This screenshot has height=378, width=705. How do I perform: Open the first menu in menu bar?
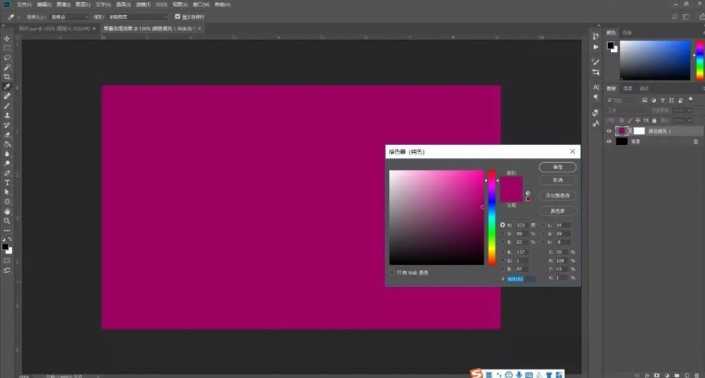pos(24,4)
